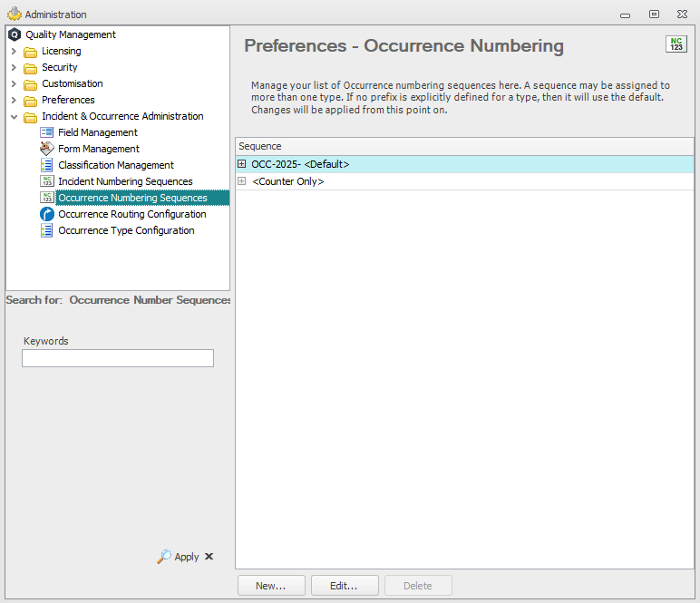Viewport: 700px width, 603px height.
Task: Open Classification Management
Action: [116, 165]
